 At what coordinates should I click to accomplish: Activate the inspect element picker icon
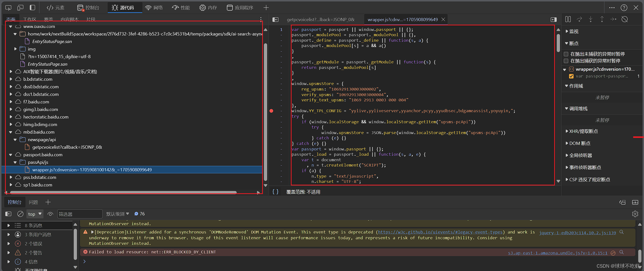8,8
